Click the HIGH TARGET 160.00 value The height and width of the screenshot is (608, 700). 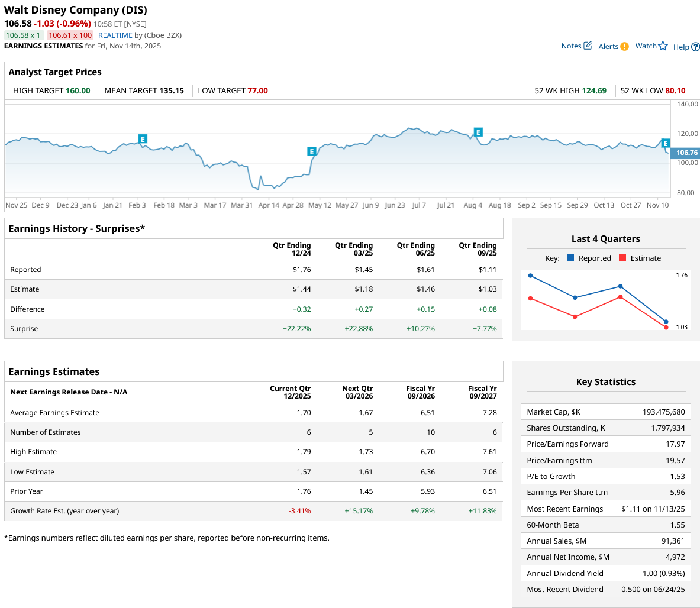point(78,90)
